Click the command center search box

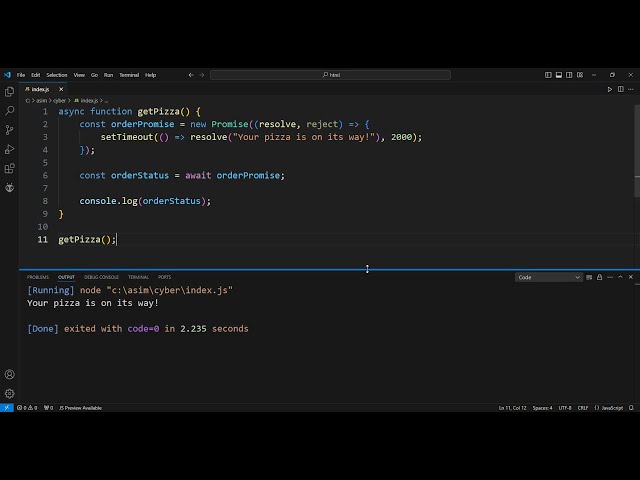point(330,75)
